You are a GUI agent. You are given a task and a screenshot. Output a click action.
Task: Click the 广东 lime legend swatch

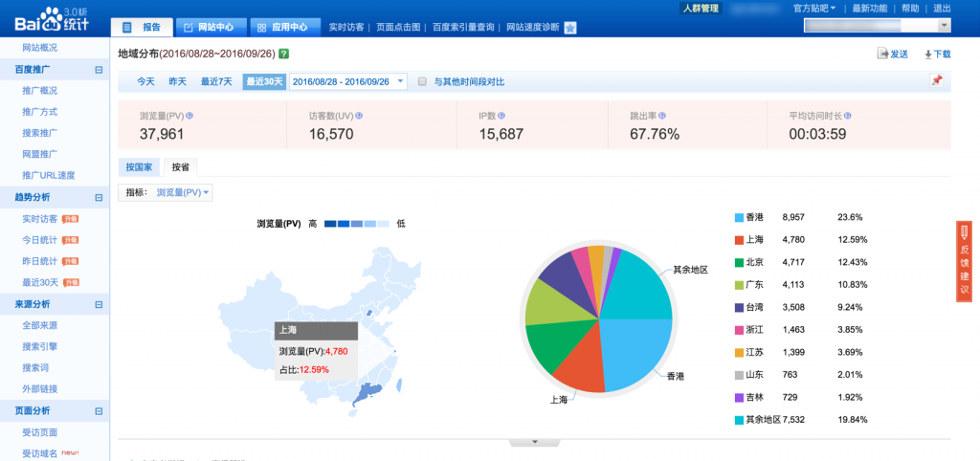[739, 285]
